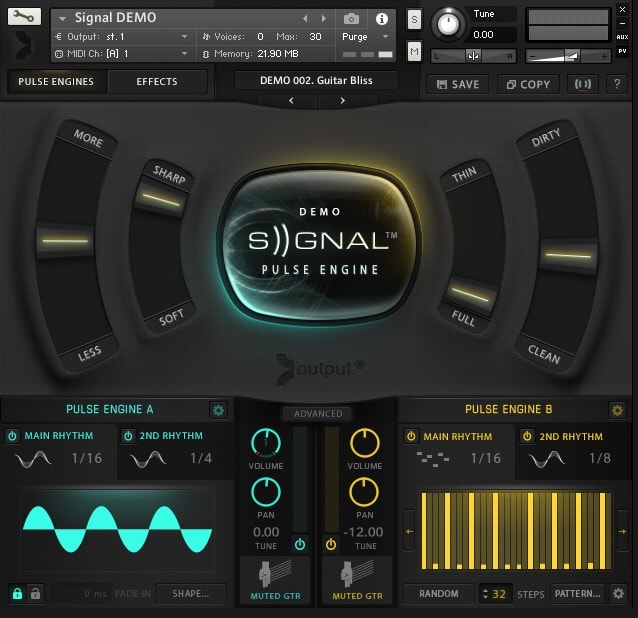Viewport: 638px width, 618px height.
Task: Click the COPY button
Action: coord(528,84)
